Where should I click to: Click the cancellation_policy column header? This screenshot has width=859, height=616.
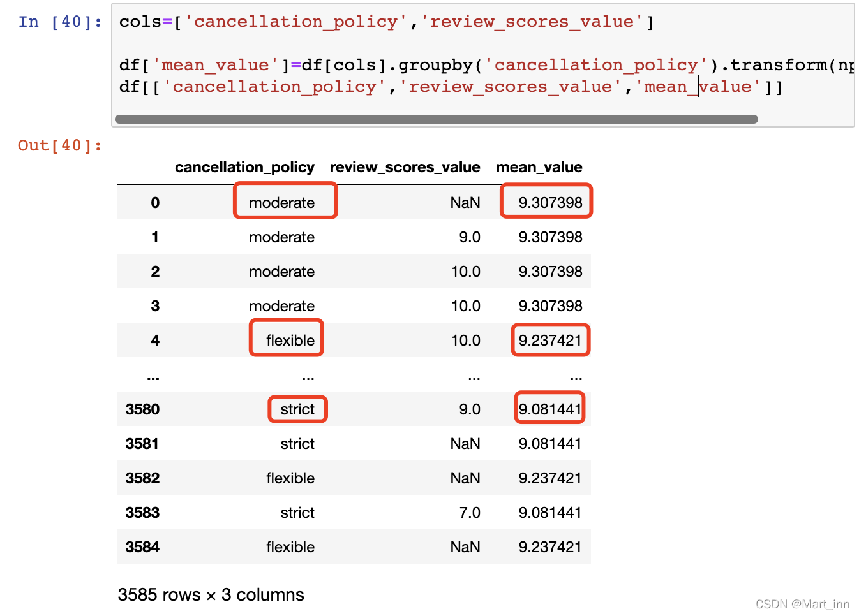click(x=244, y=167)
